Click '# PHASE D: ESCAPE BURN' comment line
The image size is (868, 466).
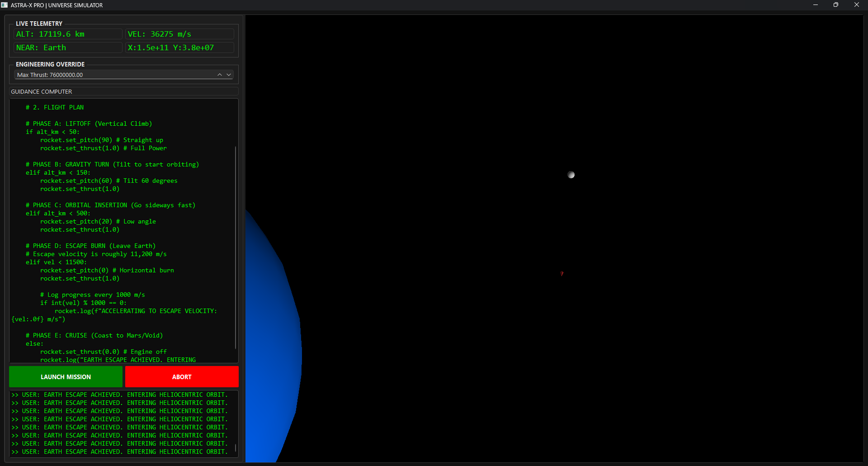(90, 246)
